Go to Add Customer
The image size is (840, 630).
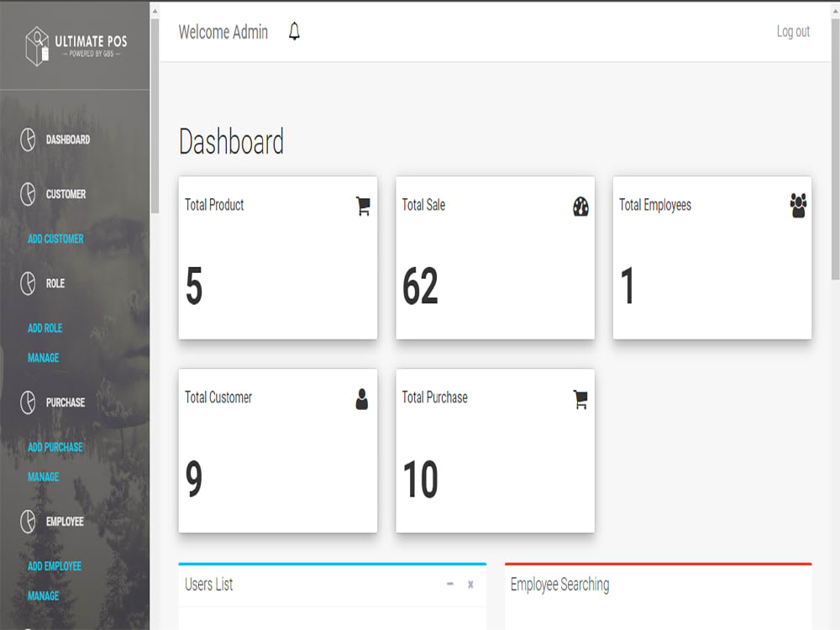click(55, 239)
